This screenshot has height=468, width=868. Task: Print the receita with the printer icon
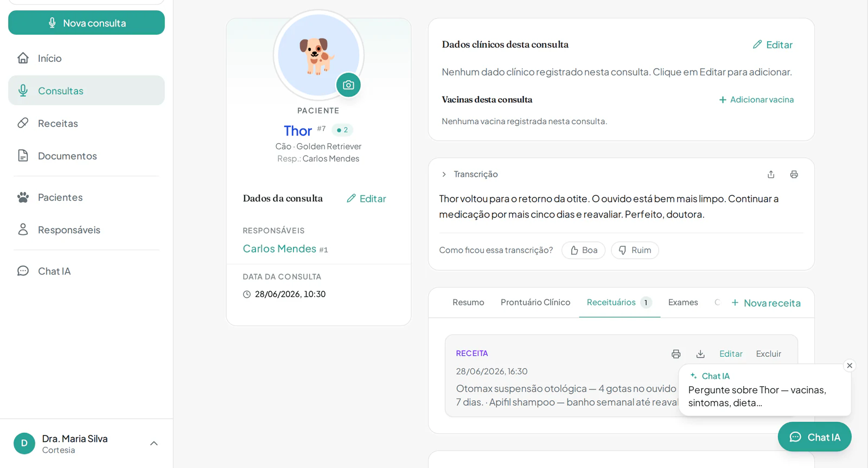click(x=676, y=354)
